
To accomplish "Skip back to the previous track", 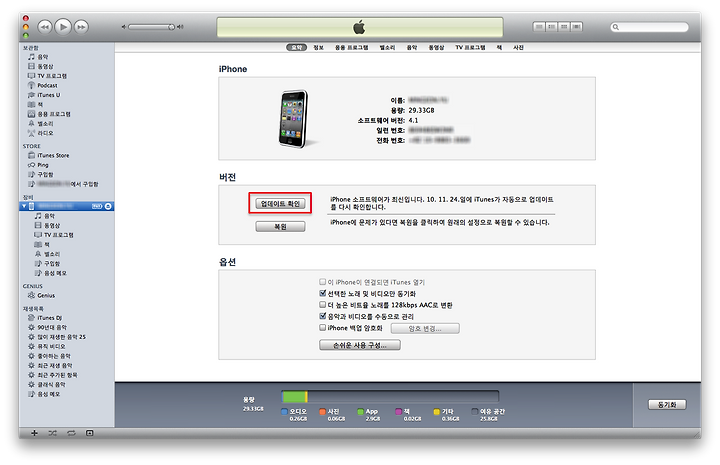I will (x=44, y=27).
